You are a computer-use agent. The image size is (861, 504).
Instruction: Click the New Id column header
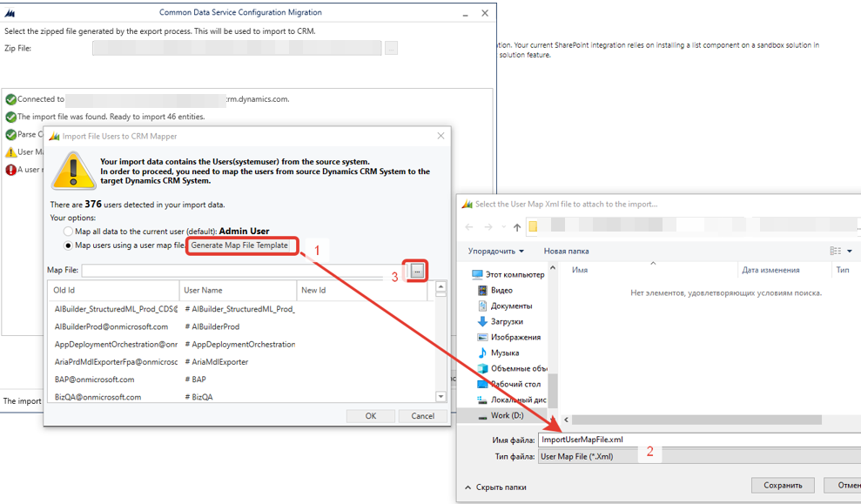click(x=362, y=290)
